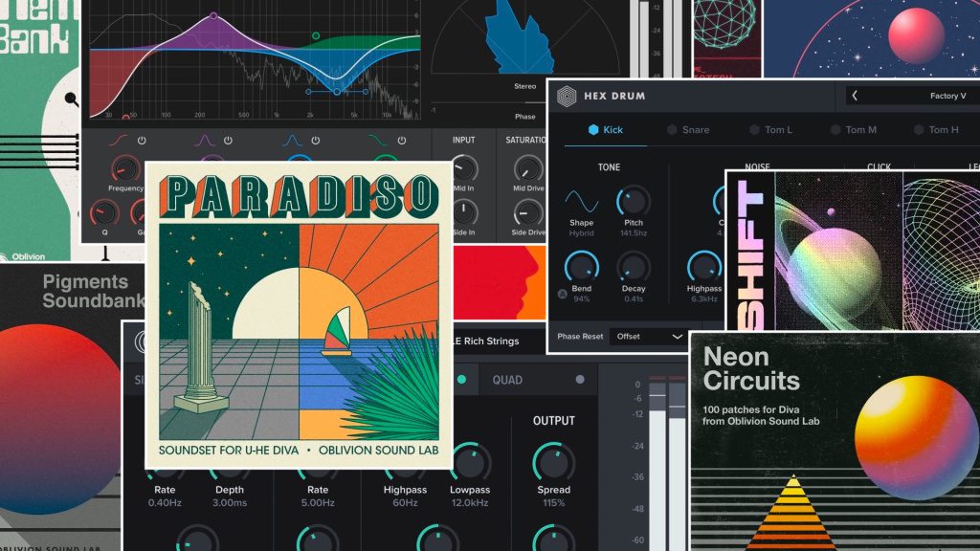The image size is (980, 551).
Task: Click the Side In input knob
Action: coord(463,213)
